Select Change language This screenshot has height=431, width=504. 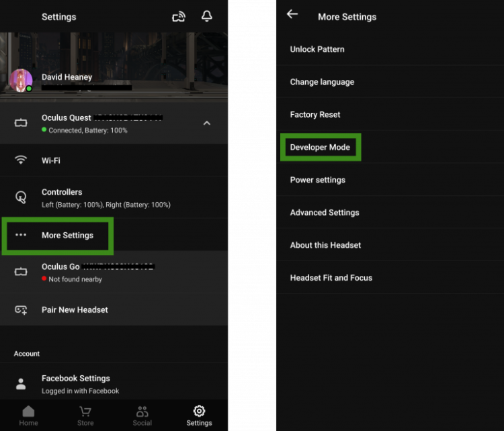[390, 82]
